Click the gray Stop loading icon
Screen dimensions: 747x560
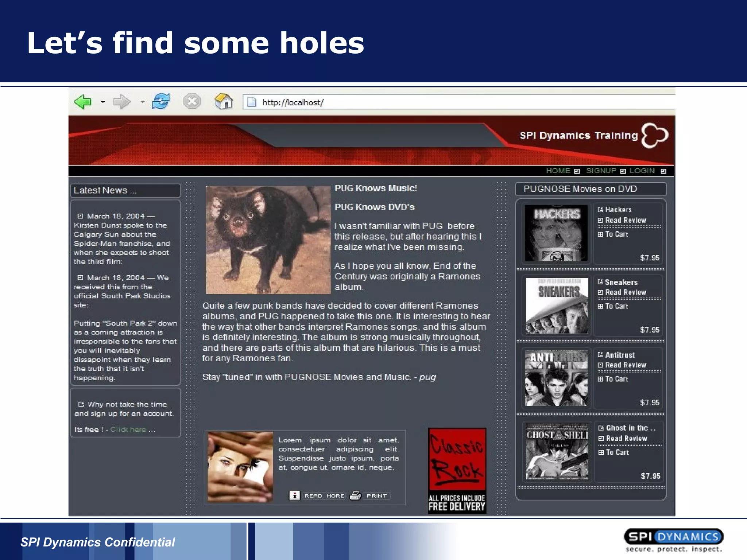click(x=192, y=101)
